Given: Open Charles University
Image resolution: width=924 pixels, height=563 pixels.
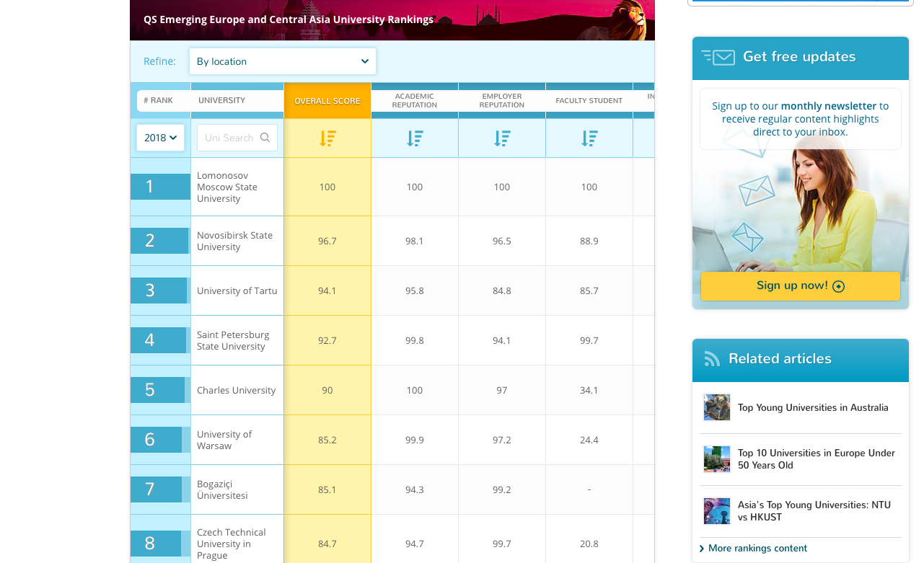Looking at the screenshot, I should (x=237, y=391).
